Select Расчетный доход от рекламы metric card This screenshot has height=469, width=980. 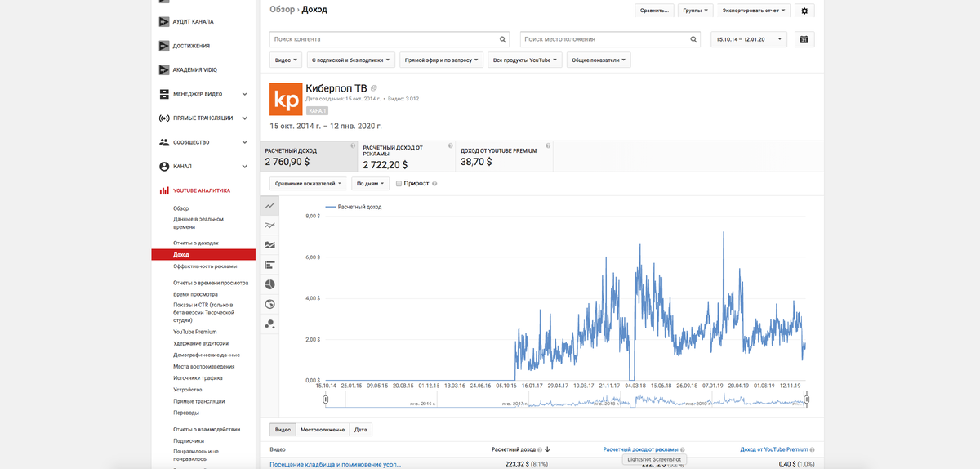pos(408,157)
